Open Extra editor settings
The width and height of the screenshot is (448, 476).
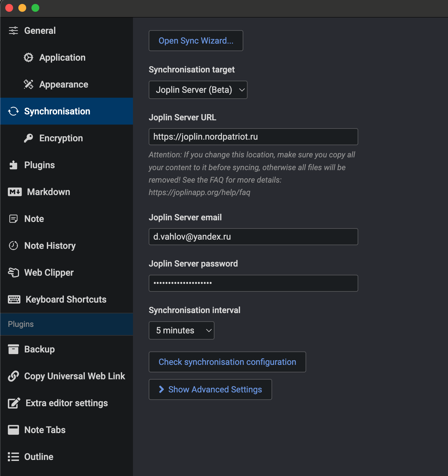click(67, 403)
